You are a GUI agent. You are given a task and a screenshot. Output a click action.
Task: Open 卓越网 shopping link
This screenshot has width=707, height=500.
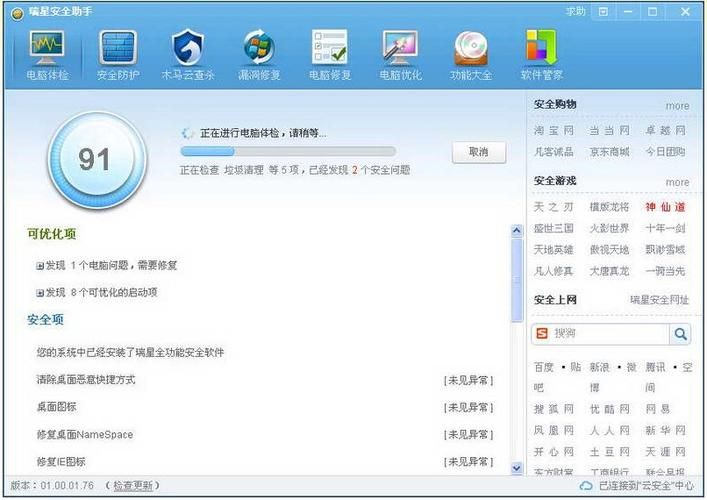pos(665,131)
